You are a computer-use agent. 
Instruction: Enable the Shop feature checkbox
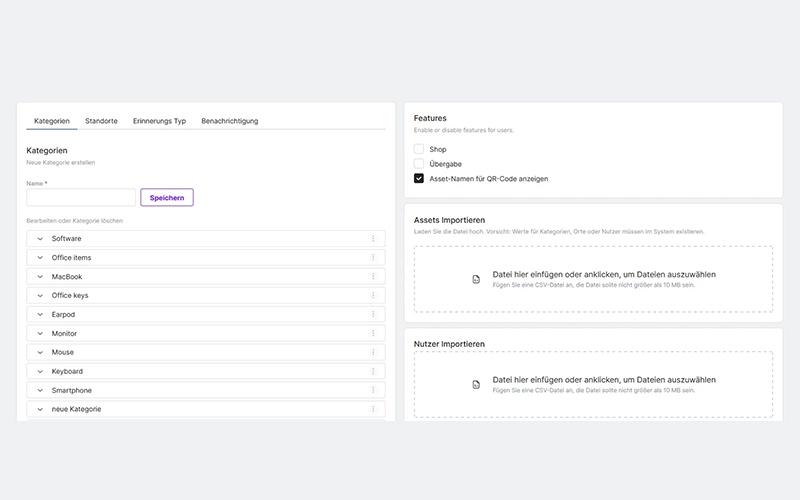pyautogui.click(x=419, y=149)
